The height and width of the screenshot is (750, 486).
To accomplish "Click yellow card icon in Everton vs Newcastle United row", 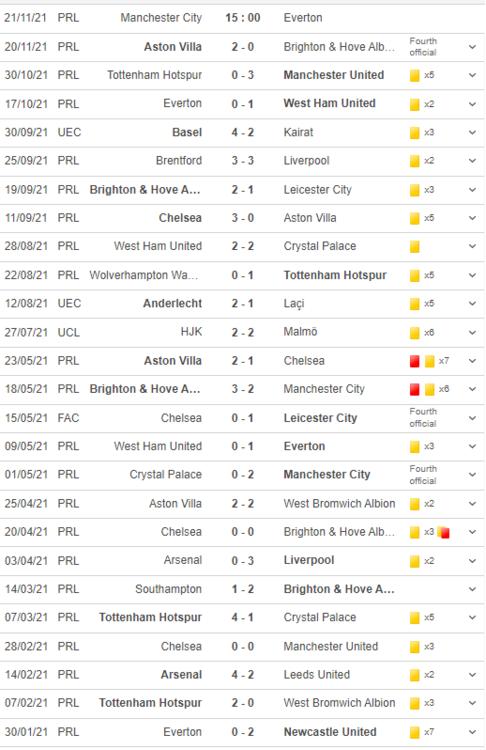I will coord(415,732).
